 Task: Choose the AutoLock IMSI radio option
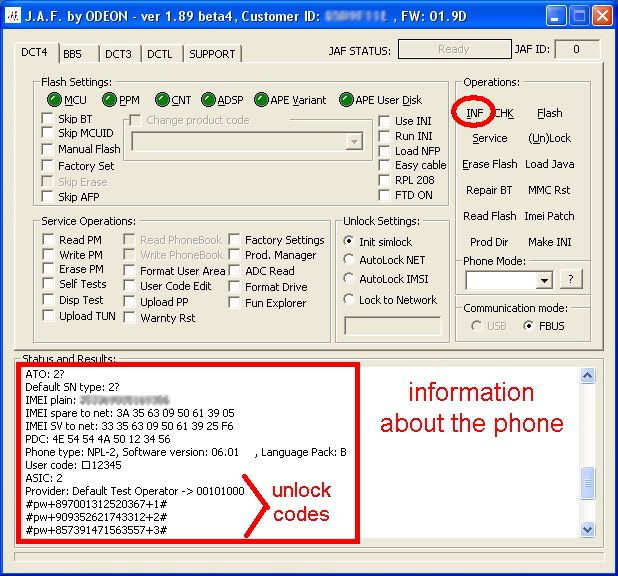348,278
